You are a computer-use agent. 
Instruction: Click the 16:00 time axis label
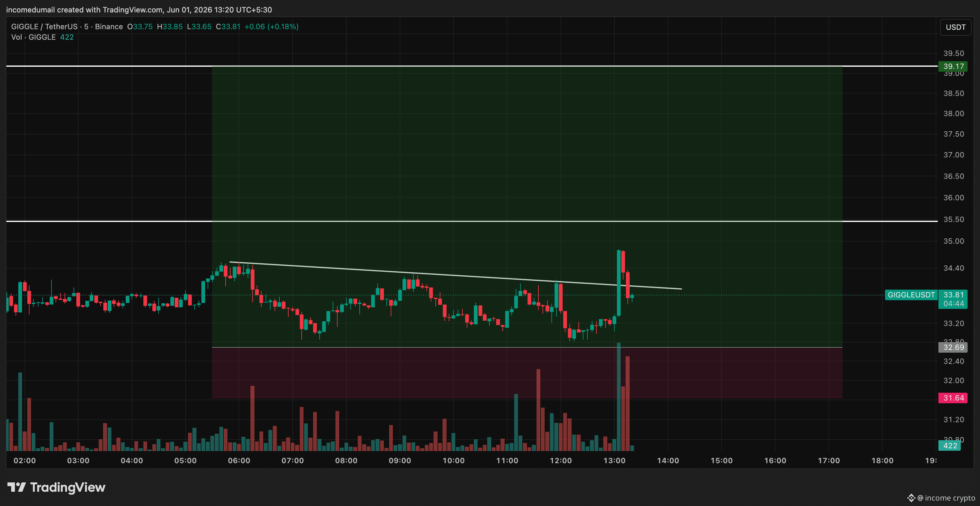(x=775, y=460)
